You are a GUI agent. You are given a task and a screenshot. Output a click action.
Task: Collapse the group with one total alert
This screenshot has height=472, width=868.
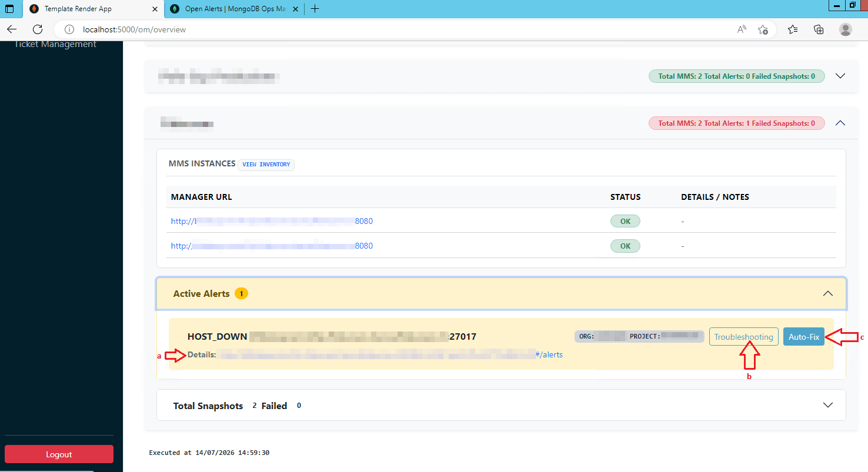click(x=840, y=123)
